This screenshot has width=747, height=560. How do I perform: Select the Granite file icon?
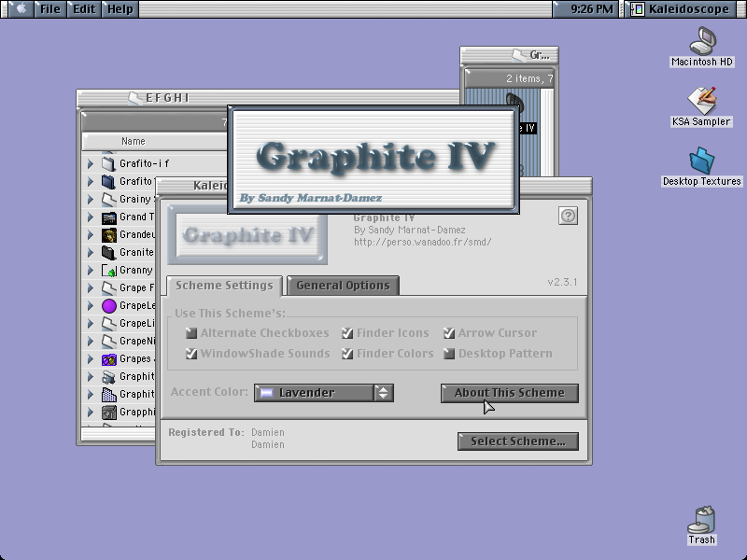(x=108, y=252)
